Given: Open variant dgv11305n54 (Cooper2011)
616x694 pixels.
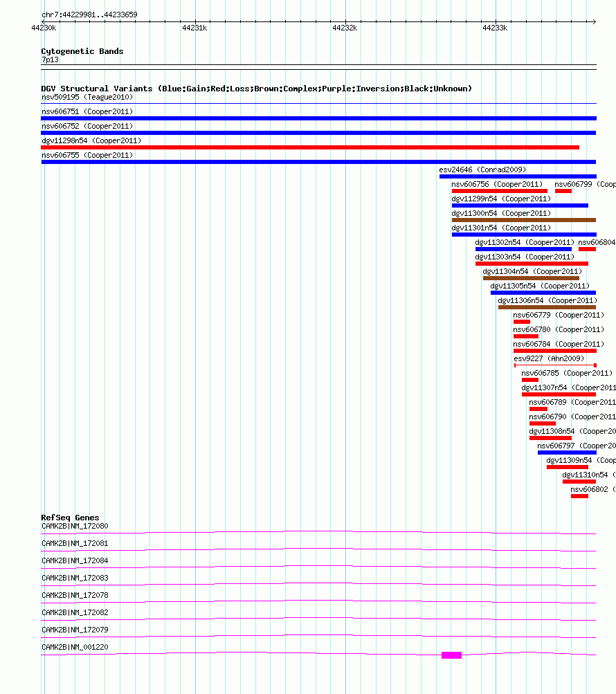Looking at the screenshot, I should point(540,286).
